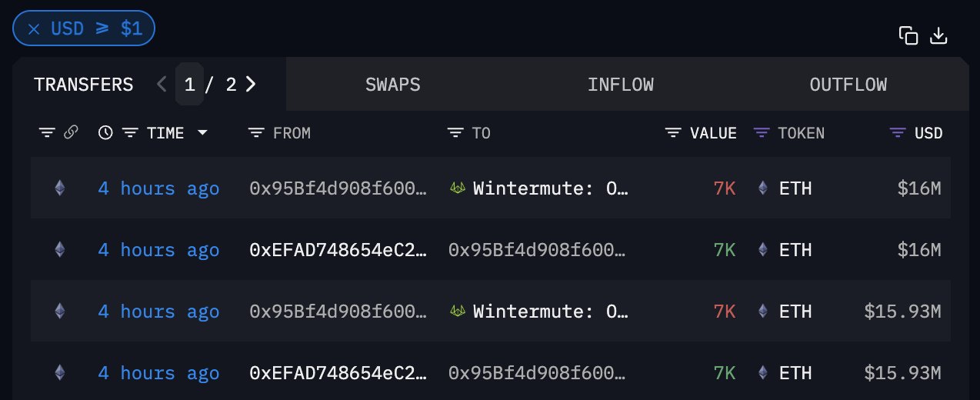Open the TO column filter icon
The width and height of the screenshot is (980, 400).
click(x=455, y=133)
